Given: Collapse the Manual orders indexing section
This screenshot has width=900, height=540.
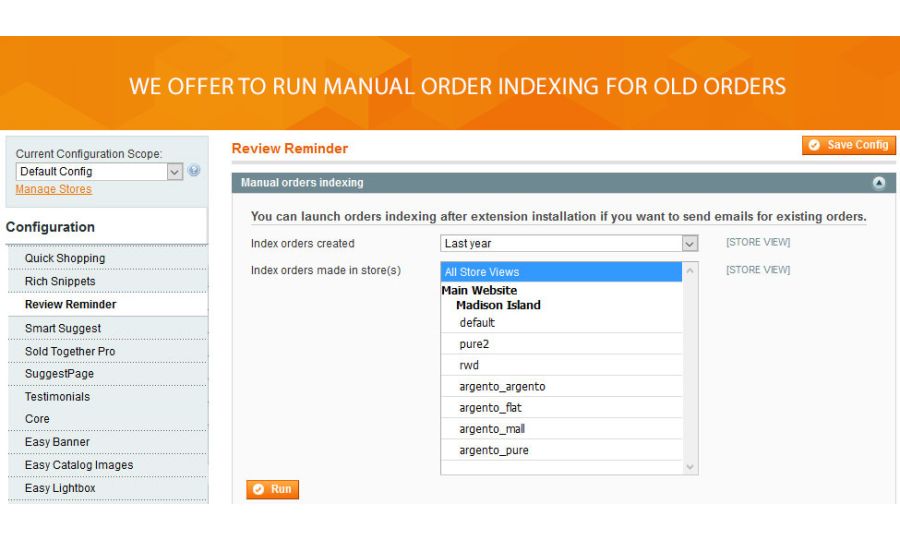Looking at the screenshot, I should (x=879, y=183).
